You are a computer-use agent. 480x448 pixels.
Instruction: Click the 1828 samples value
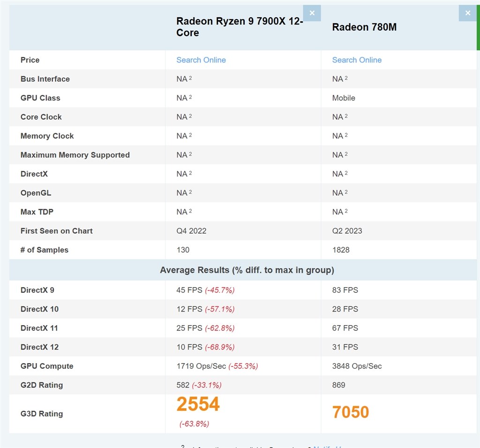pos(341,250)
